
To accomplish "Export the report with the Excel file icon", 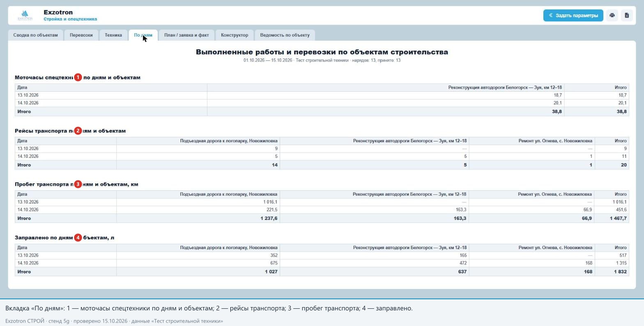I will (627, 16).
